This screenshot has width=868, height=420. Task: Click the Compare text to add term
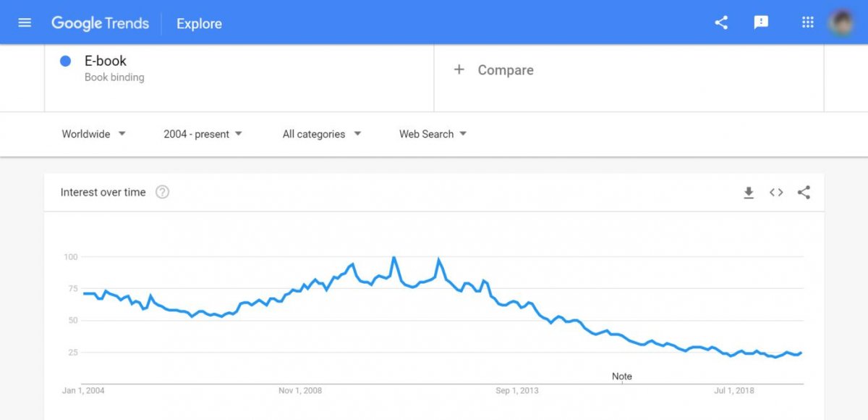[x=506, y=70]
